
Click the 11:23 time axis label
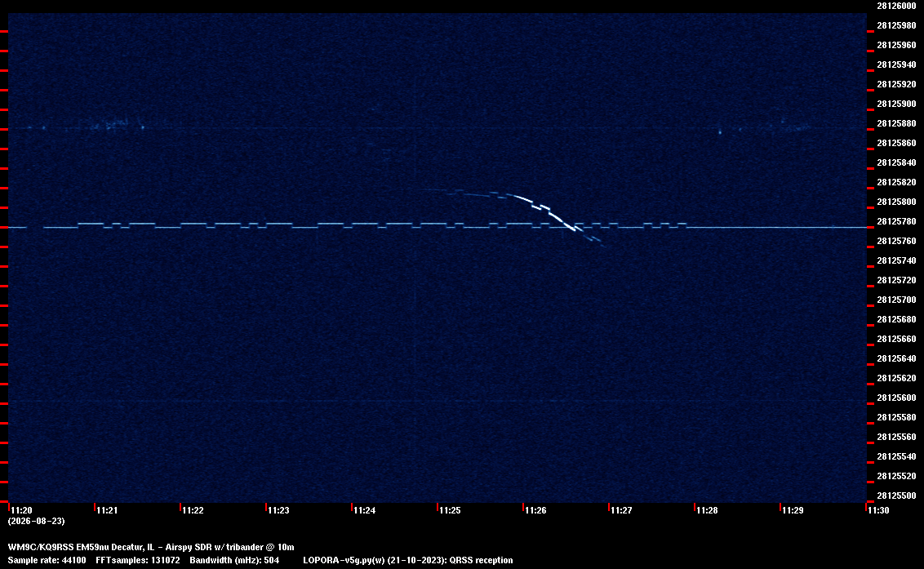(278, 510)
